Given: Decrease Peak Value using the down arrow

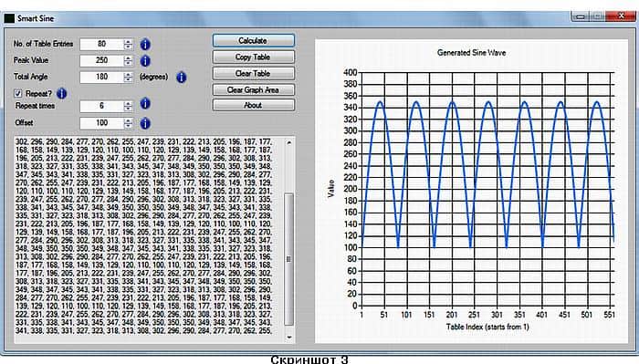Looking at the screenshot, I should click(x=128, y=63).
